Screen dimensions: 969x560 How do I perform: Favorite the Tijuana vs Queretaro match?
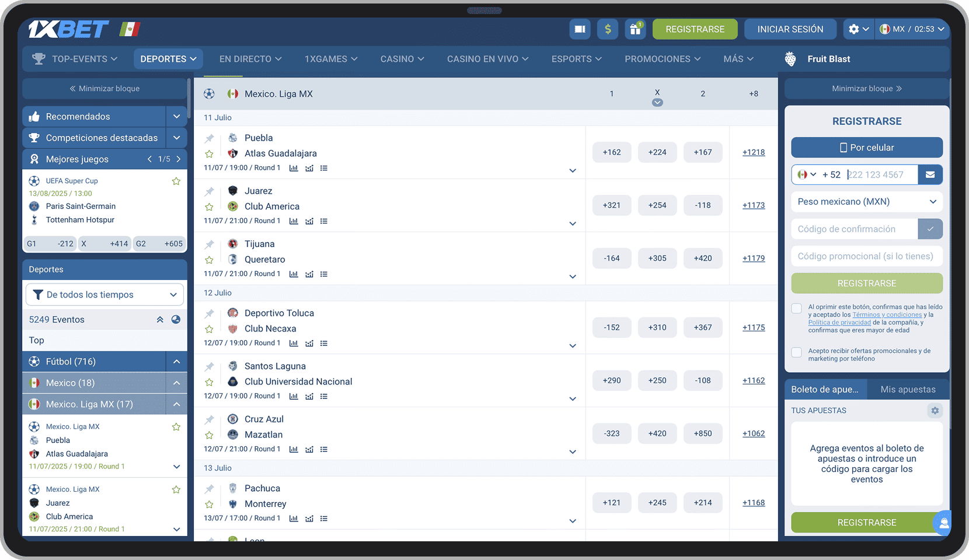click(209, 260)
